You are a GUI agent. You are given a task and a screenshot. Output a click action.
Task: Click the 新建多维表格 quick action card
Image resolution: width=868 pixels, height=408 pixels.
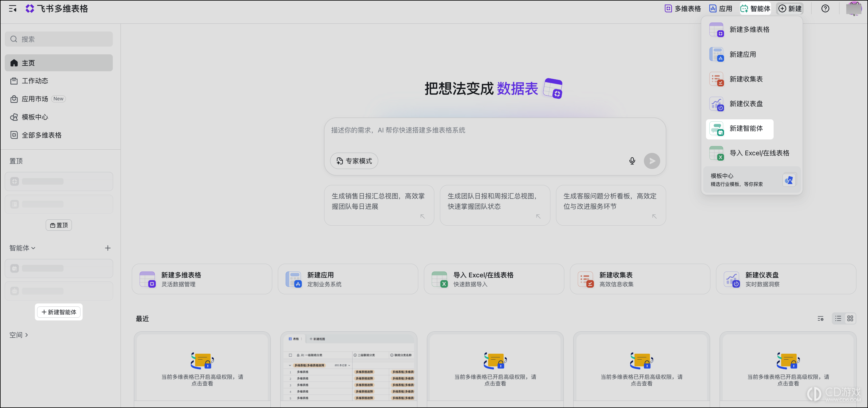202,279
